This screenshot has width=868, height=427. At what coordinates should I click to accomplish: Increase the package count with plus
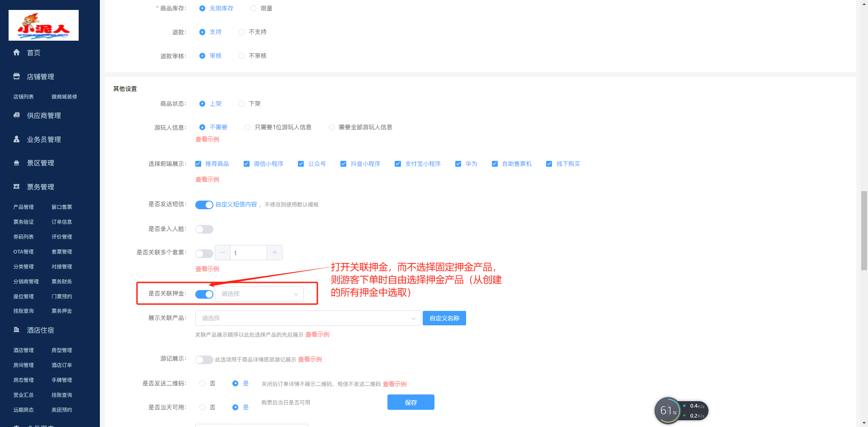pyautogui.click(x=274, y=253)
